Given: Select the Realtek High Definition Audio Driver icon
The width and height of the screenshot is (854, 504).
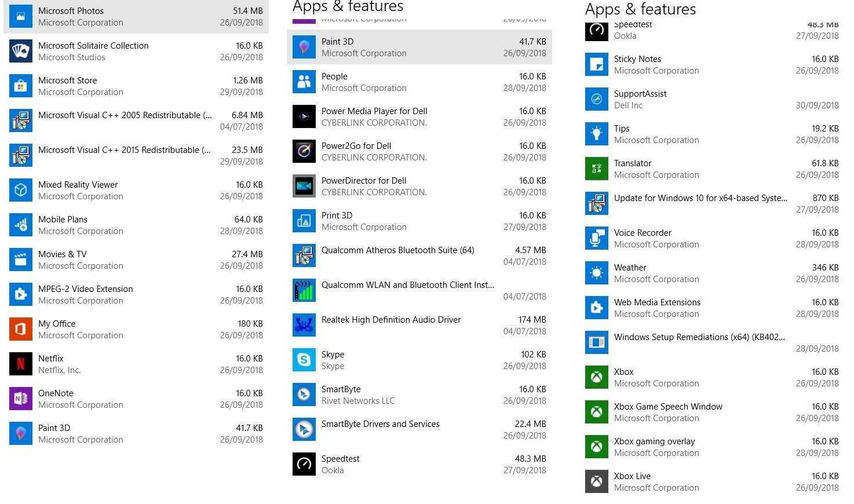Looking at the screenshot, I should coord(304,325).
